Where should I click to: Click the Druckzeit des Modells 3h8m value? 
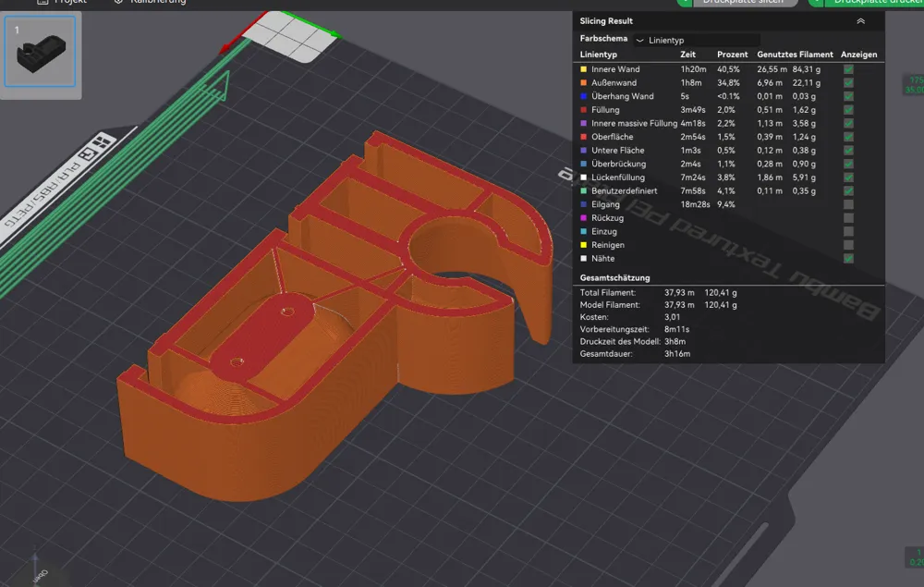(675, 342)
